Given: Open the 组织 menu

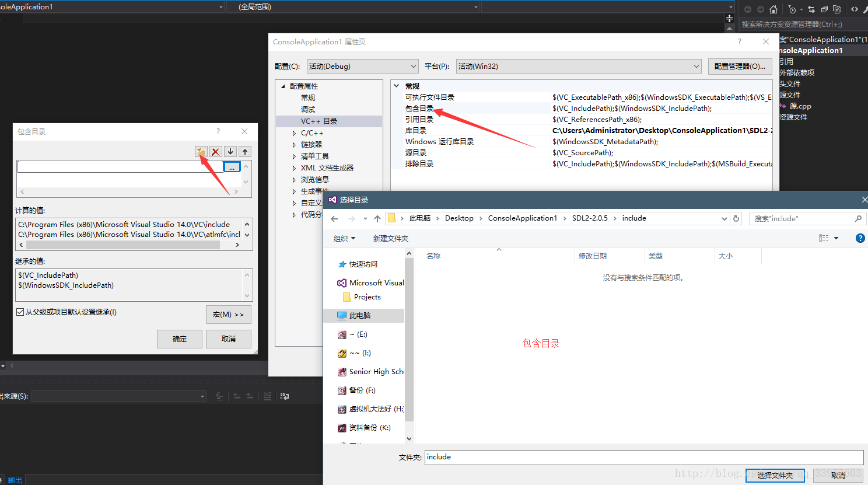Looking at the screenshot, I should [x=344, y=239].
